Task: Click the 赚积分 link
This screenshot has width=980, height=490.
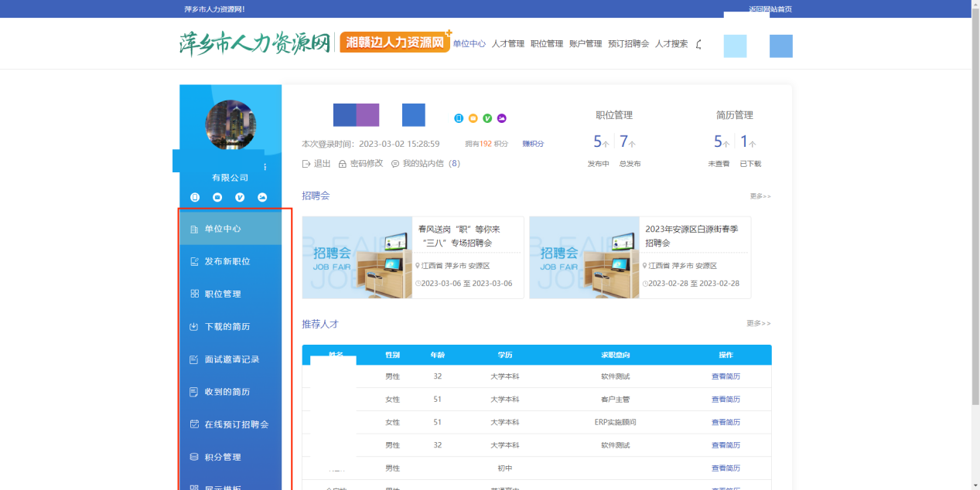Action: (x=533, y=144)
